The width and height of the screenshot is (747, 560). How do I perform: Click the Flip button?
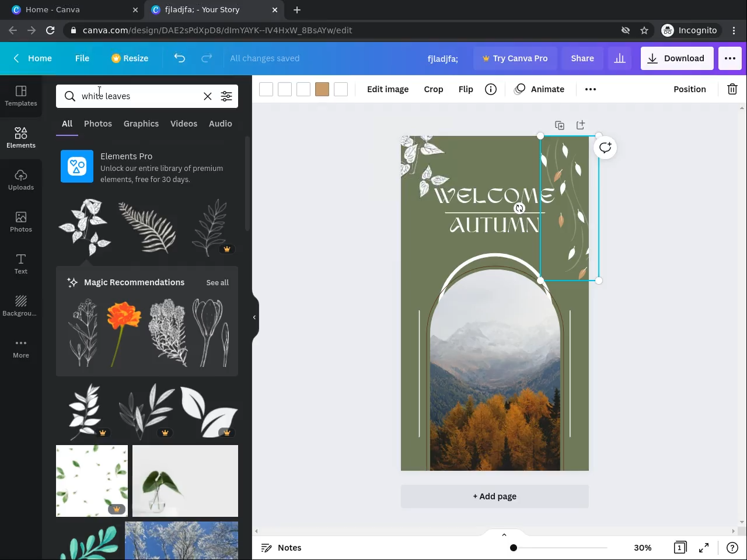tap(466, 89)
